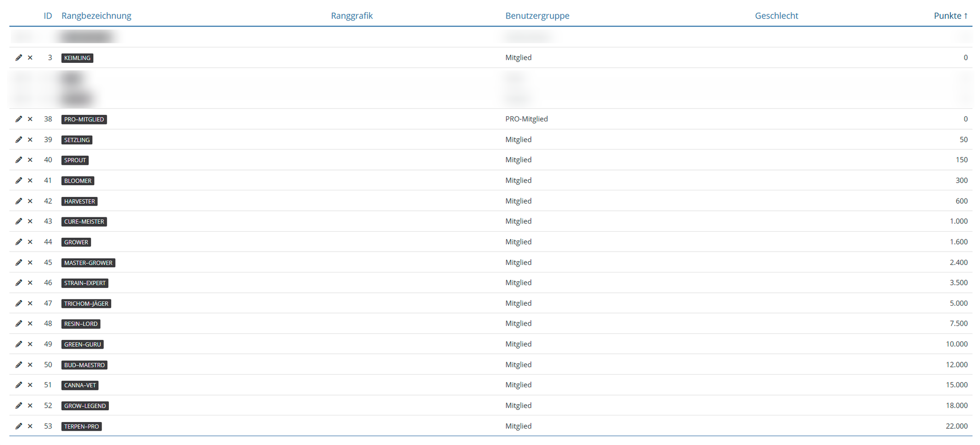Open the editor for BLOOMER rank

pos(19,180)
